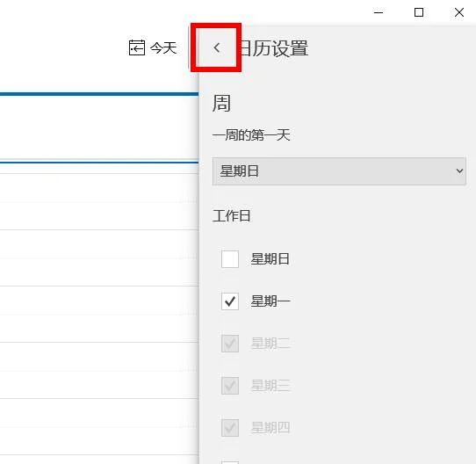Click the dropdown arrow beside 星期日
This screenshot has height=464, width=476.
(459, 171)
